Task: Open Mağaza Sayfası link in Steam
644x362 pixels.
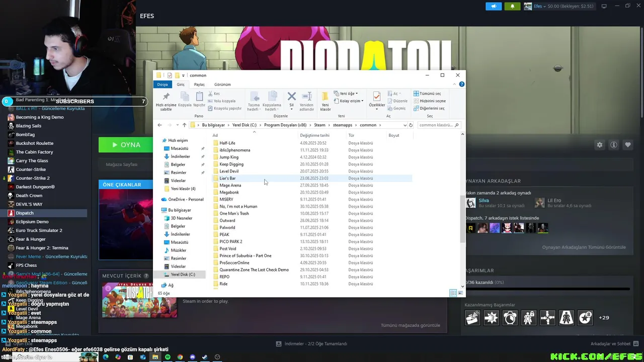Action: tap(121, 164)
